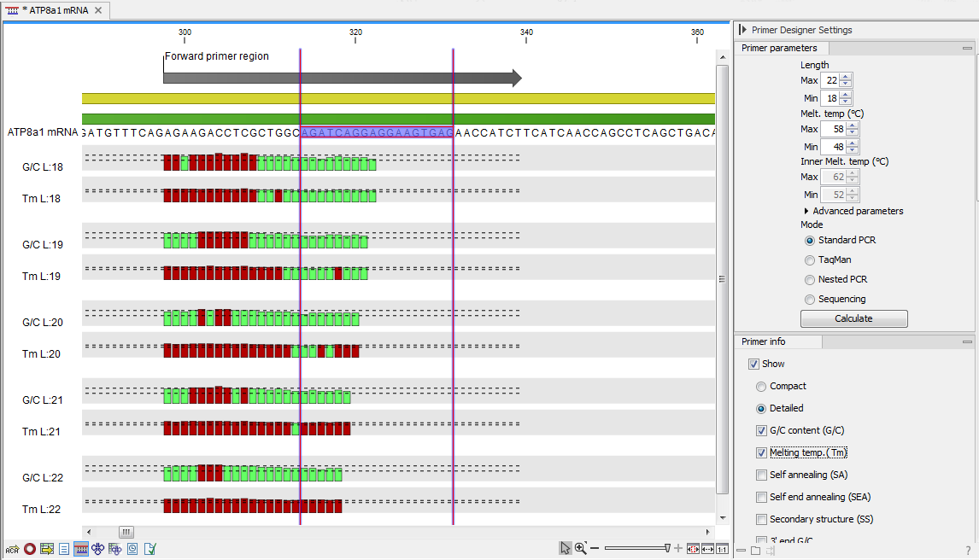Choose Compact primer info display
Image resolution: width=979 pixels, height=560 pixels.
click(761, 386)
